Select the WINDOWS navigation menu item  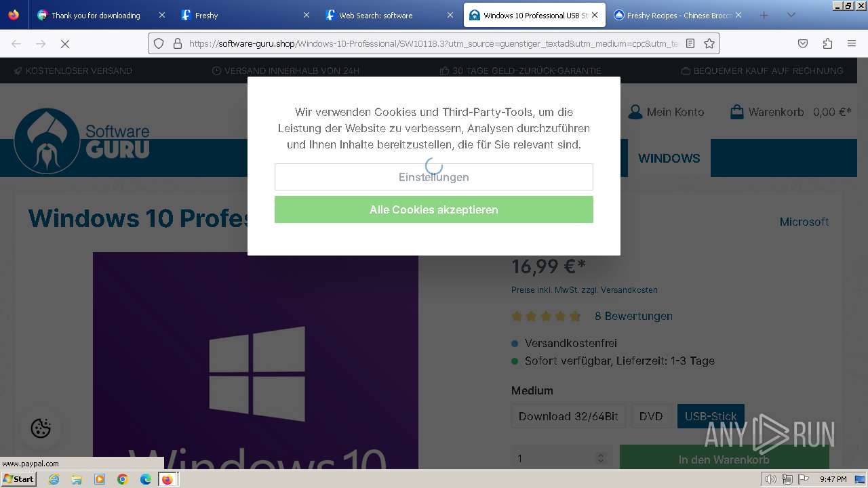coord(669,158)
